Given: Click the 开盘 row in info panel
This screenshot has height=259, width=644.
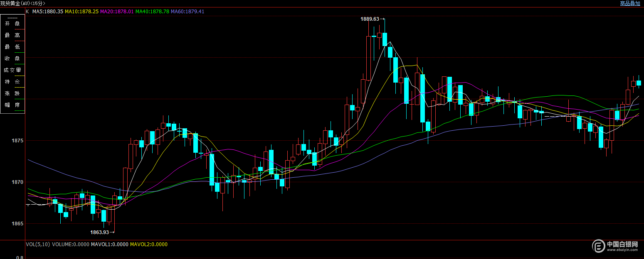Looking at the screenshot, I should [x=12, y=24].
